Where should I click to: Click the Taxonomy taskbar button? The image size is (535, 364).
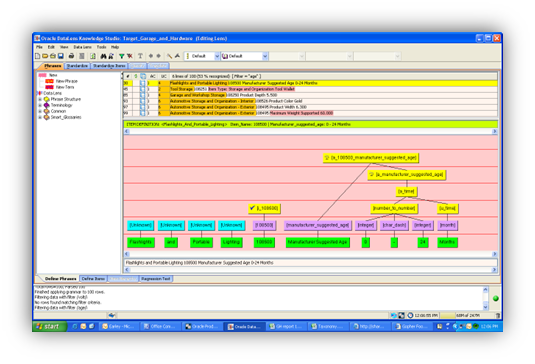[329, 326]
